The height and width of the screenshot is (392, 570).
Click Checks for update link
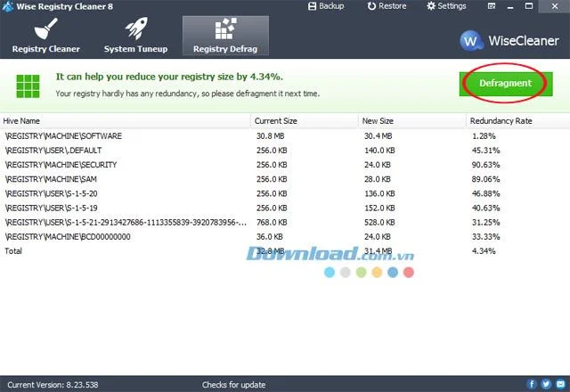point(233,385)
